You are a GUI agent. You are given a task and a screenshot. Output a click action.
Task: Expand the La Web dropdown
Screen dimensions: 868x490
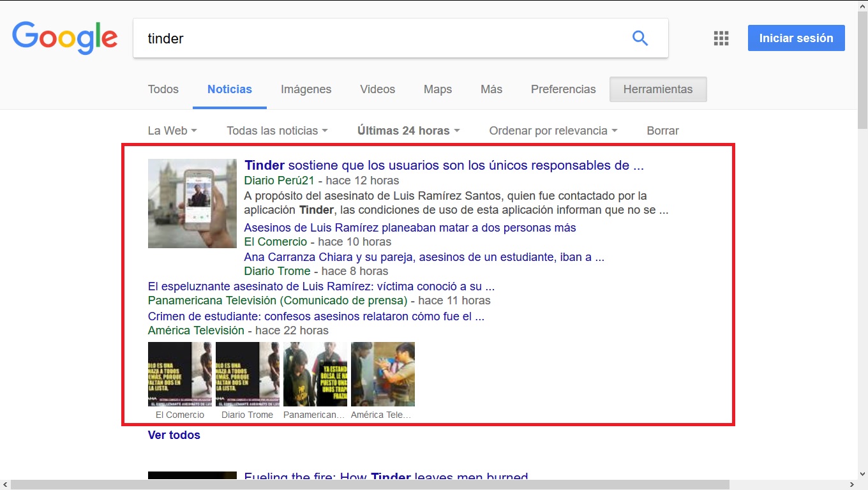(172, 131)
